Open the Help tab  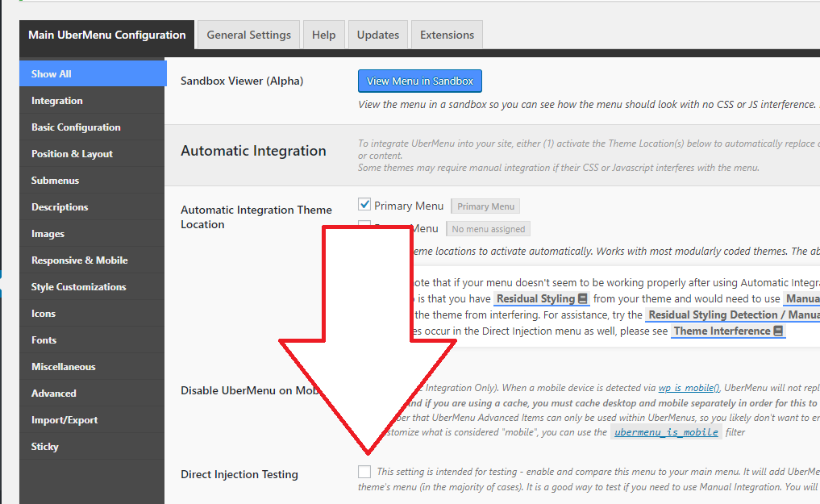point(323,35)
